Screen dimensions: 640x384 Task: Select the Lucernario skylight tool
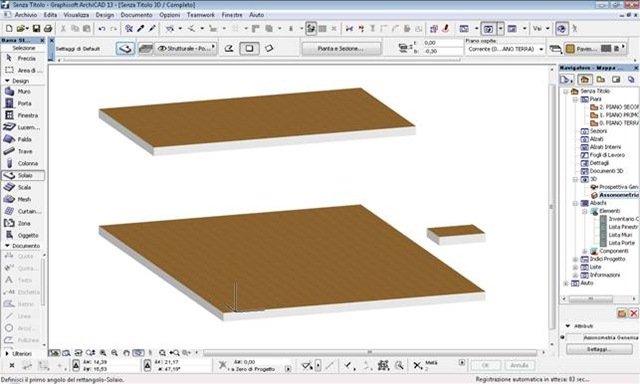click(x=23, y=127)
